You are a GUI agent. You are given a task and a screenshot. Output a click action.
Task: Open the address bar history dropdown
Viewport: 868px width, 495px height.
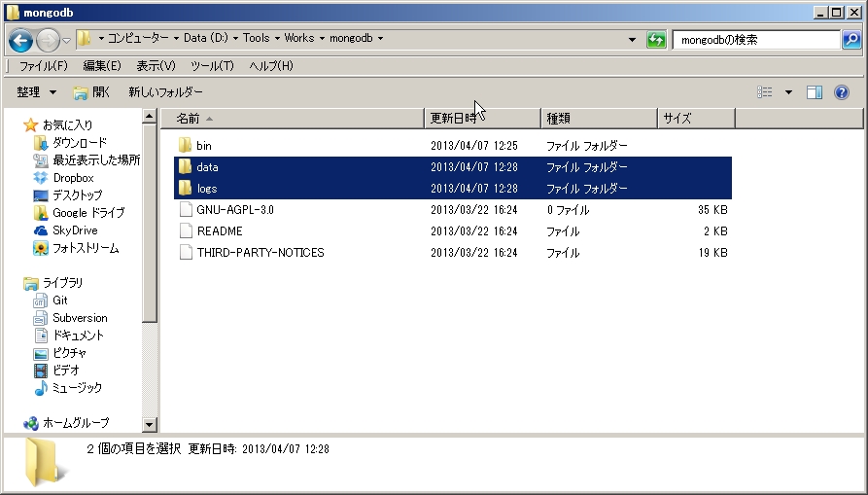coord(632,39)
